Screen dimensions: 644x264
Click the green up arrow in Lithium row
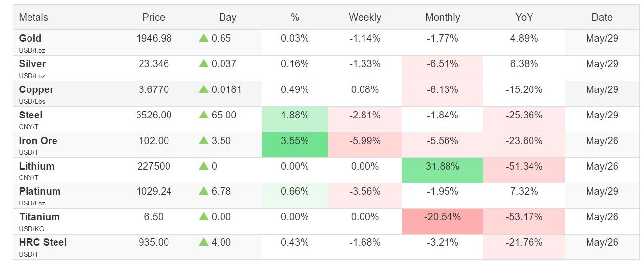(x=204, y=166)
